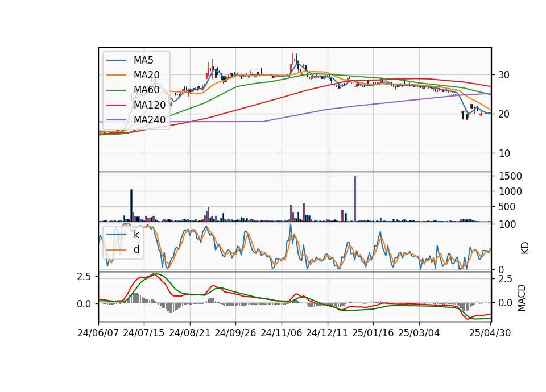Click the volume axis value 500
Screen dimensions: 546x392
pyautogui.click(x=507, y=207)
